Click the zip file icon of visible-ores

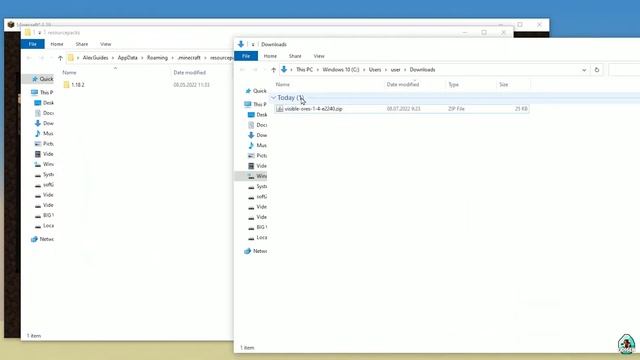(280, 109)
